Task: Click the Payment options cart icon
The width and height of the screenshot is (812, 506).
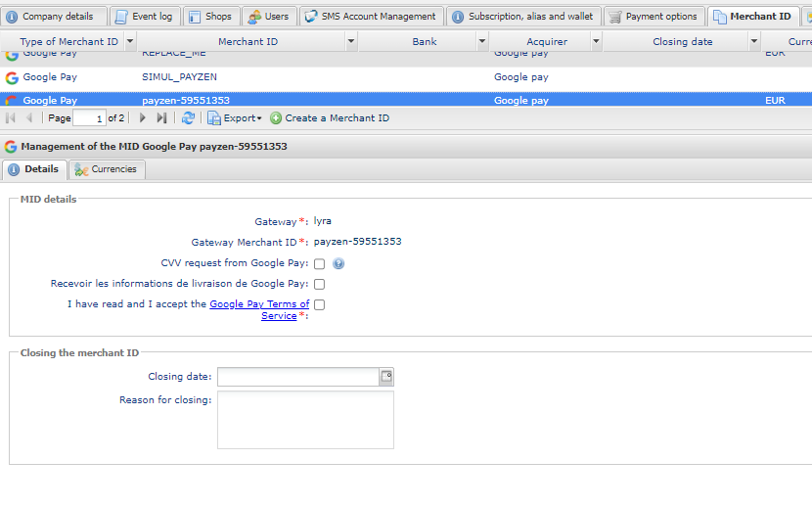Action: [614, 17]
